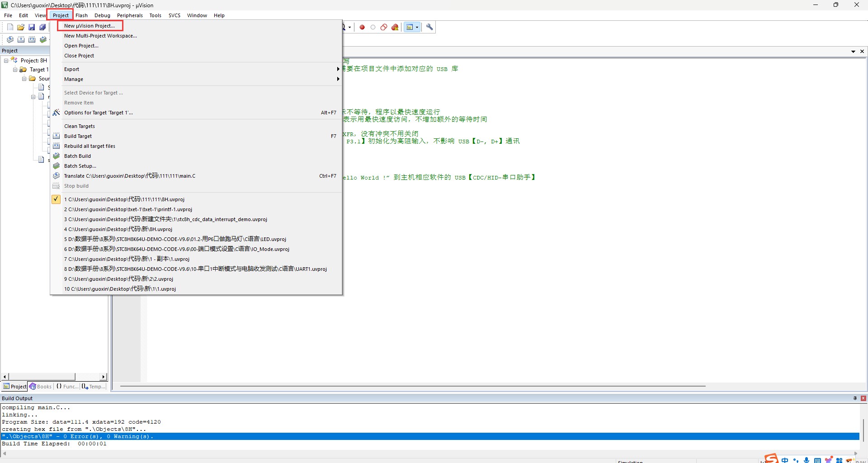Open configuration with the wrench icon
Viewport: 868px width, 463px height.
(x=429, y=27)
